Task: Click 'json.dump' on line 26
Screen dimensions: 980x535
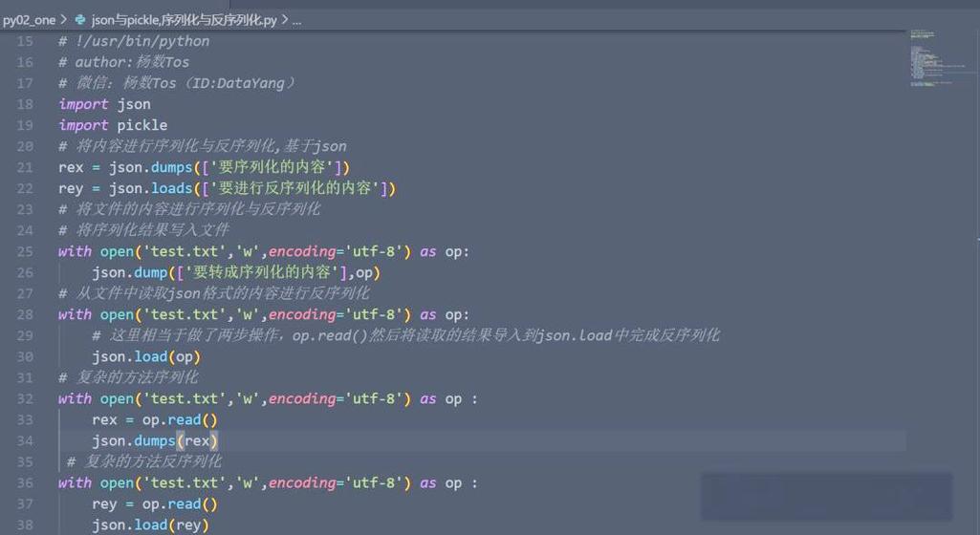Action: 129,273
